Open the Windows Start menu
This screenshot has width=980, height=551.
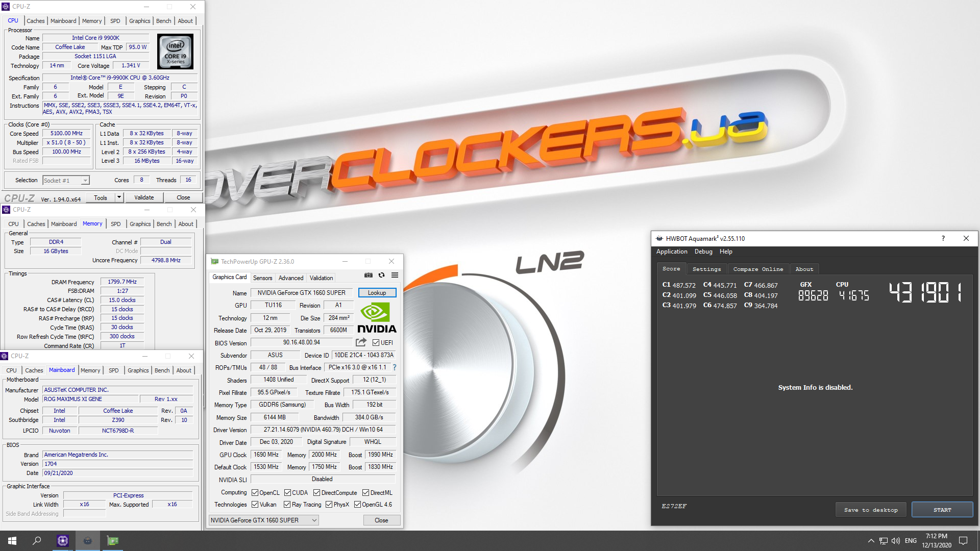click(x=12, y=541)
